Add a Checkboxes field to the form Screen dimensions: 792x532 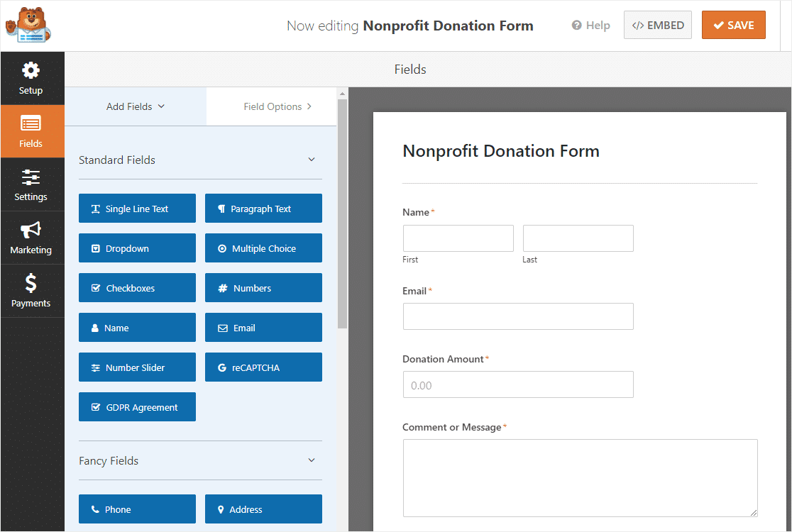tap(137, 287)
